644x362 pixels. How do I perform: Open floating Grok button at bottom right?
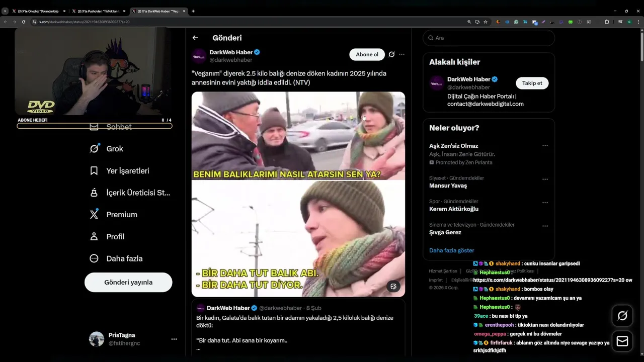(x=622, y=316)
